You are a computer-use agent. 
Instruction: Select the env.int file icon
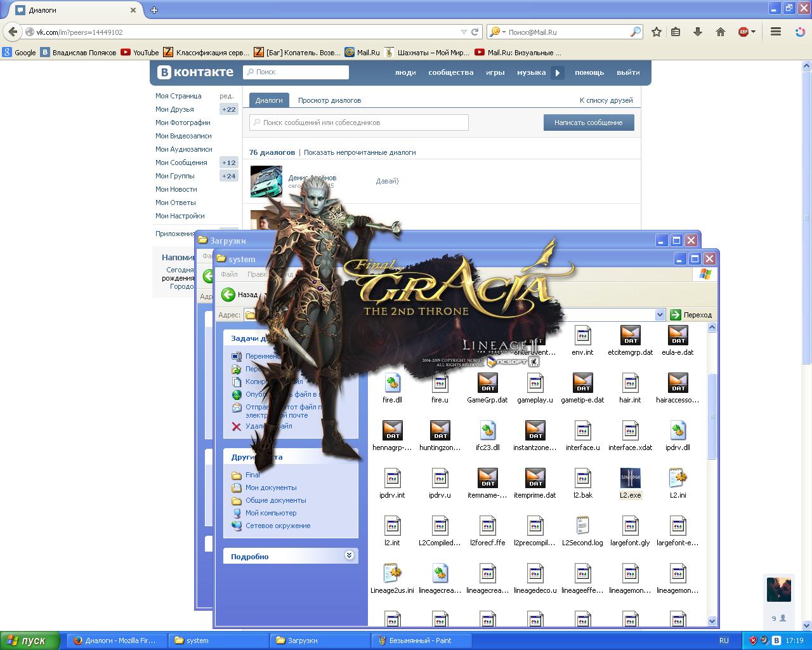tap(582, 335)
